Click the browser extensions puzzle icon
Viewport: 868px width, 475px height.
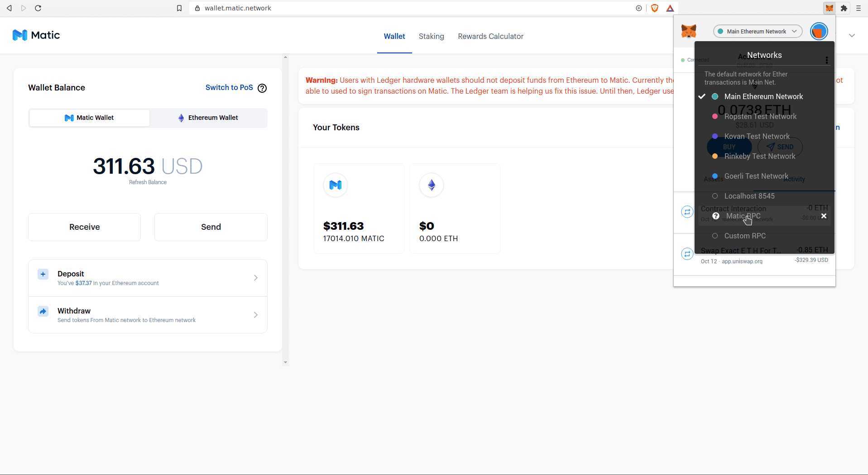[844, 8]
